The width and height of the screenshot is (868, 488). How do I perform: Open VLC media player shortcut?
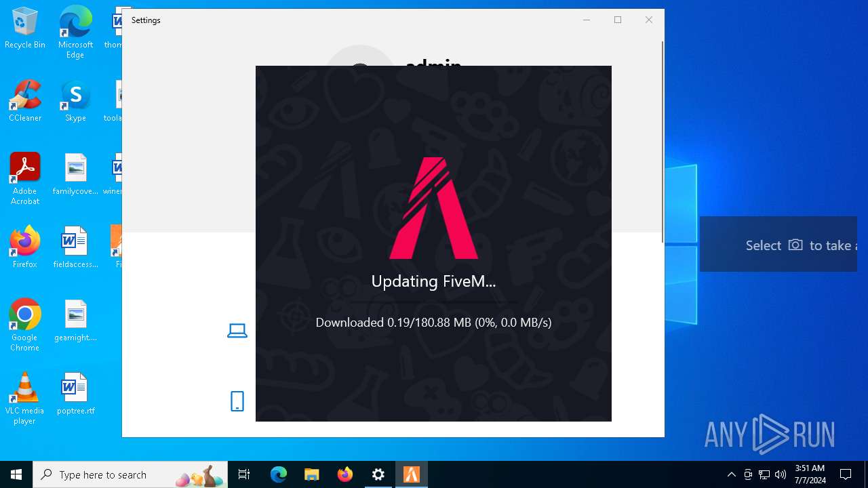pos(25,399)
